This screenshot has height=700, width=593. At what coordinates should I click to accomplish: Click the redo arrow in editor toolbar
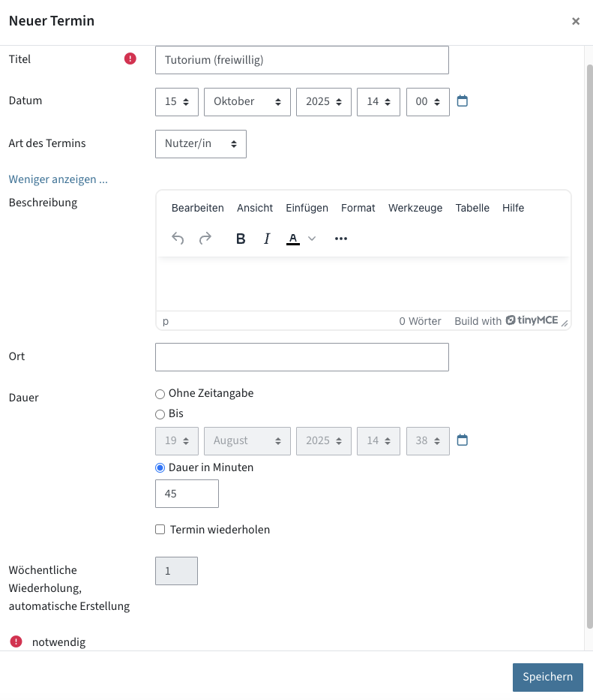tap(205, 239)
